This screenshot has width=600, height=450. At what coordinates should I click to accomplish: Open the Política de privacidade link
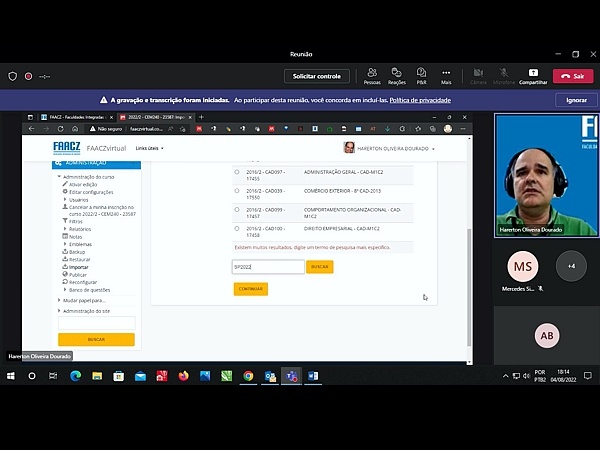[x=420, y=100]
